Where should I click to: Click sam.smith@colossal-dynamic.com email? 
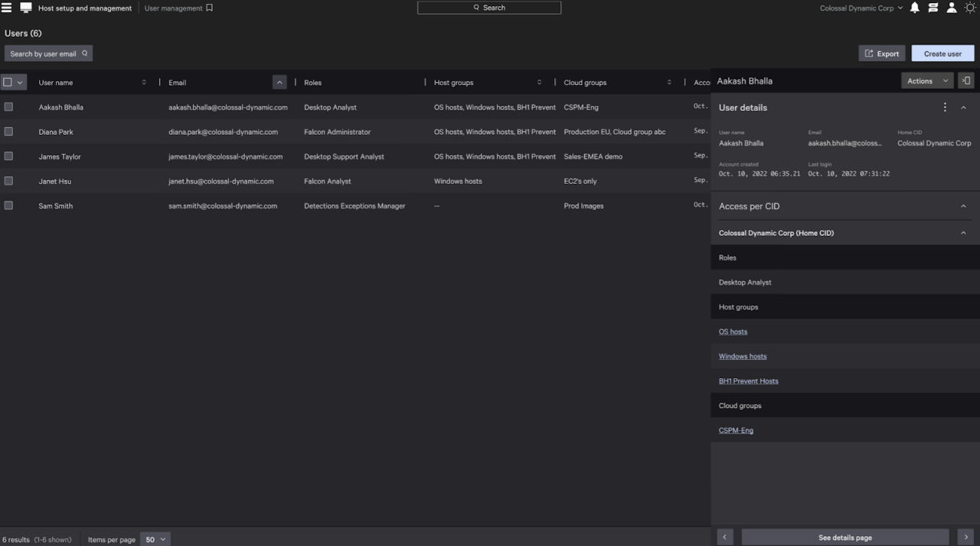click(223, 206)
